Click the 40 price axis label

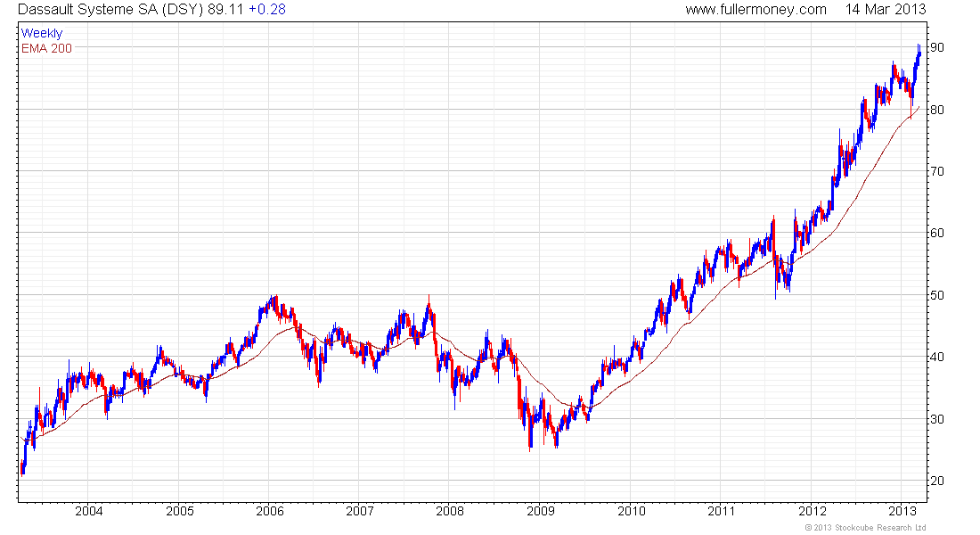tap(937, 358)
